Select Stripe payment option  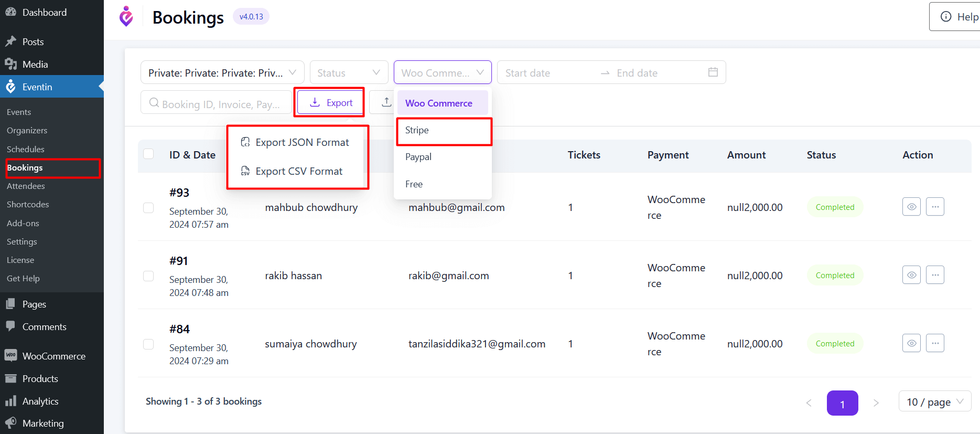point(443,130)
